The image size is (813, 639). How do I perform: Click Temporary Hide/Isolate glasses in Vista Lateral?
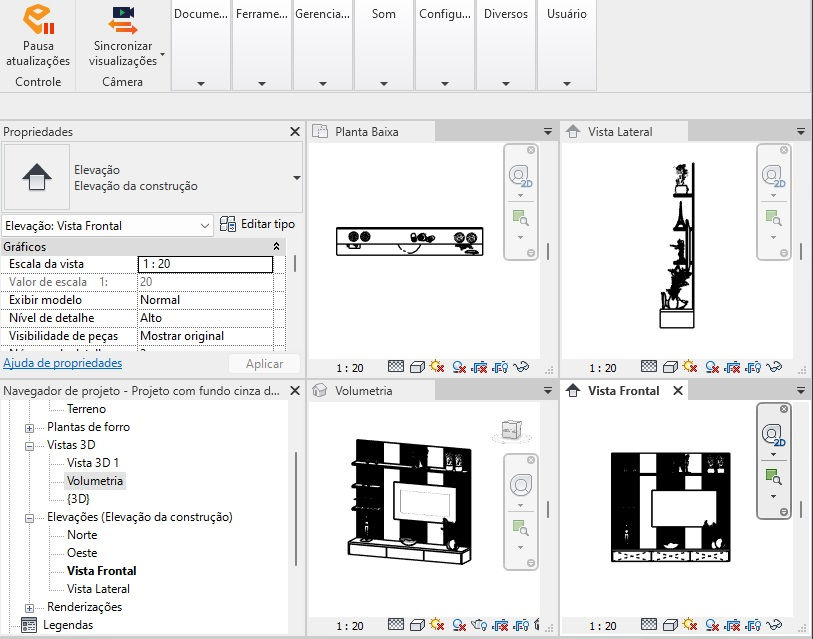[774, 367]
